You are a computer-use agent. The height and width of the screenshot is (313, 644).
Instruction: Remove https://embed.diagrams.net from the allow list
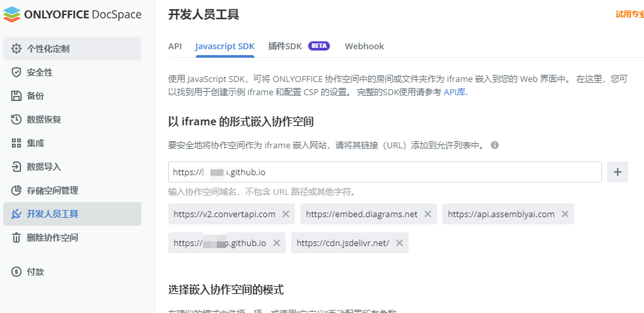pos(428,214)
